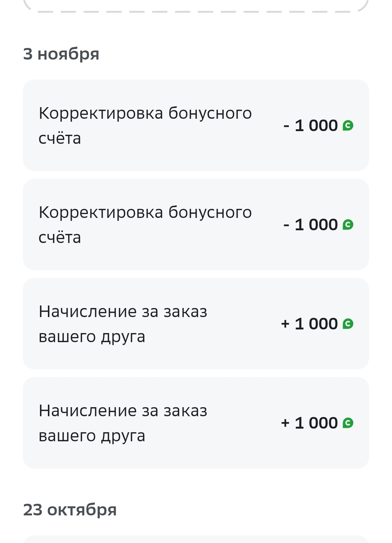392x543 pixels.
Task: Select '+ 1 000' amount in first accrual entry
Action: (310, 324)
